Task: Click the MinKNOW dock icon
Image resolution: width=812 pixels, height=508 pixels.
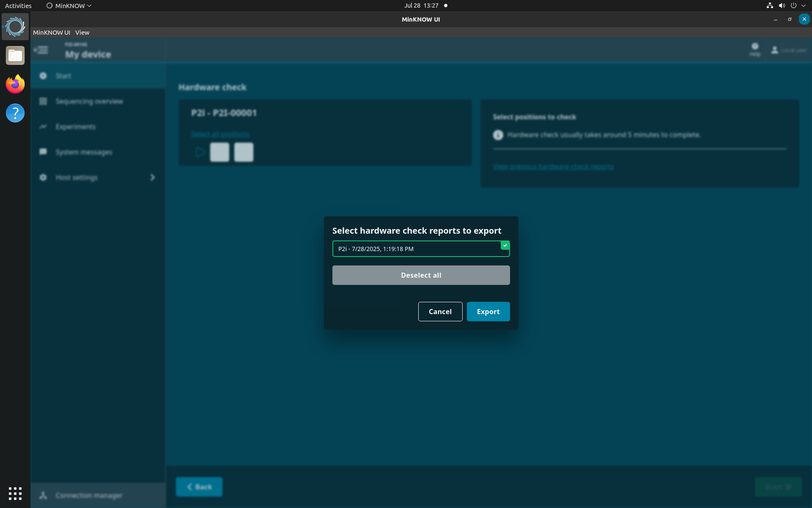Action: (15, 27)
